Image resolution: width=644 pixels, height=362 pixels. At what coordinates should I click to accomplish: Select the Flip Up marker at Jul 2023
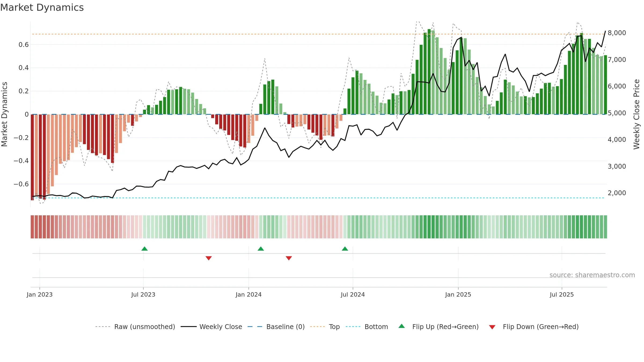point(145,249)
